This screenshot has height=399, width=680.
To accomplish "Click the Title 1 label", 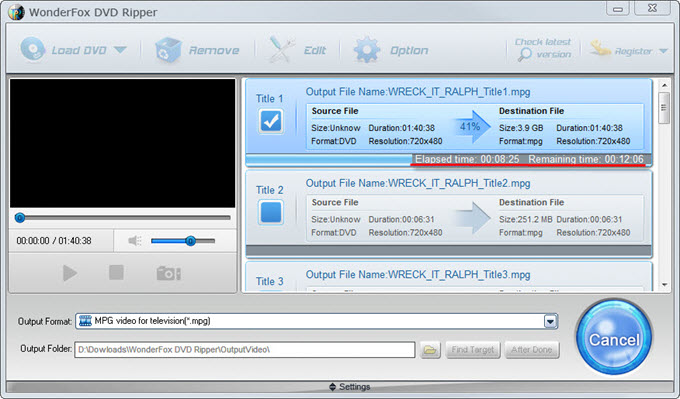I will tap(269, 98).
